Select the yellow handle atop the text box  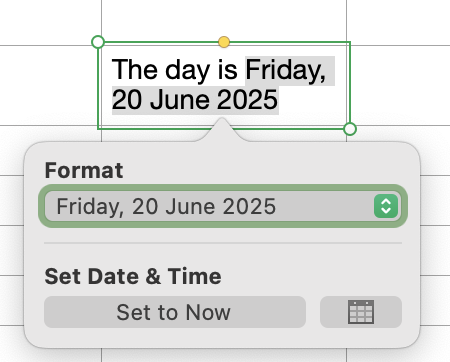click(224, 42)
